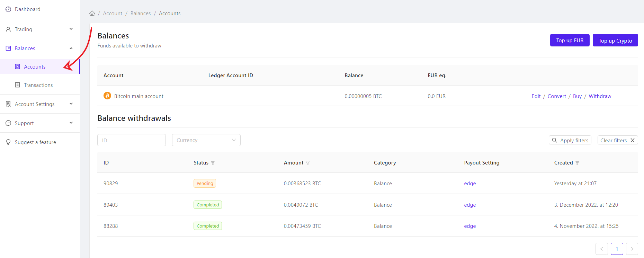The width and height of the screenshot is (644, 258).
Task: Click amount 0.0049072 BTC
Action: tap(301, 205)
